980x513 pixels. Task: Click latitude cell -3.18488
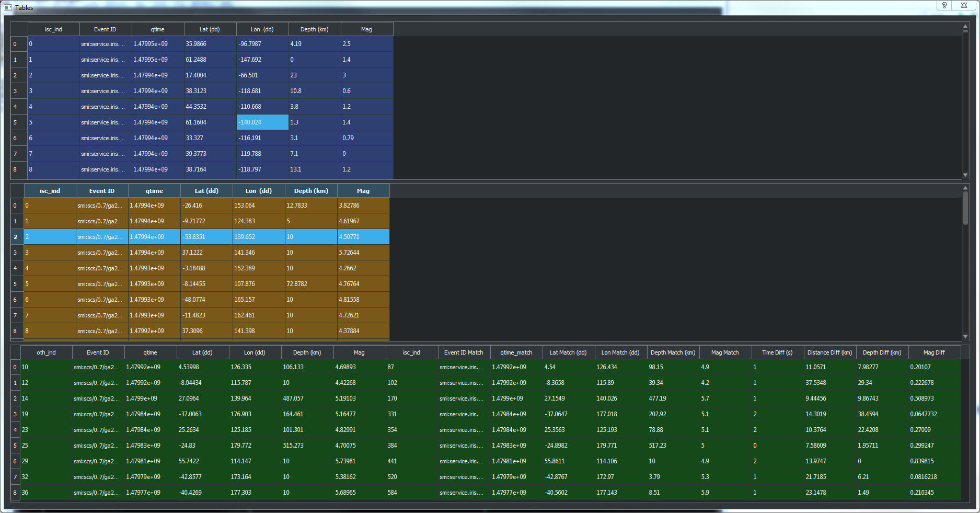coord(206,268)
